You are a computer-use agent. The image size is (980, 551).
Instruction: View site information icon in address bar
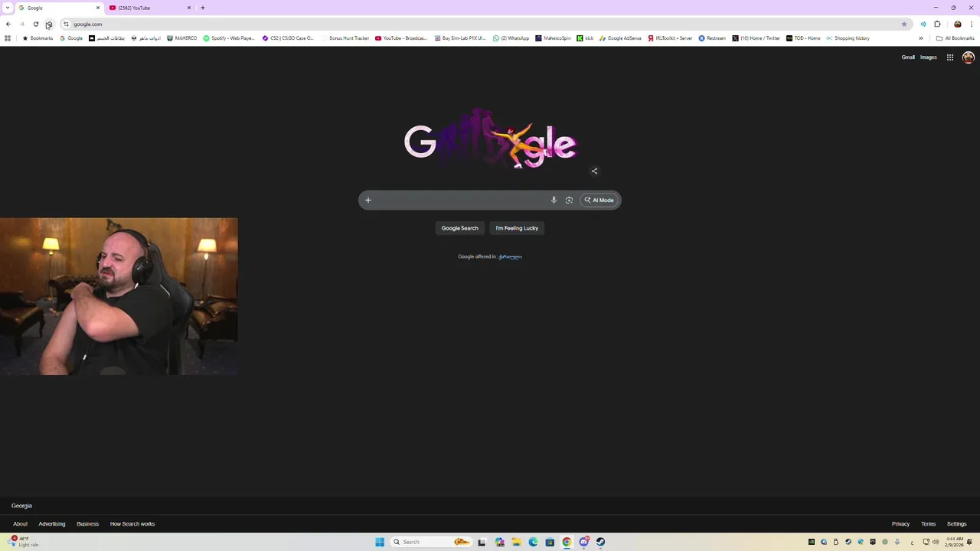(x=66, y=24)
